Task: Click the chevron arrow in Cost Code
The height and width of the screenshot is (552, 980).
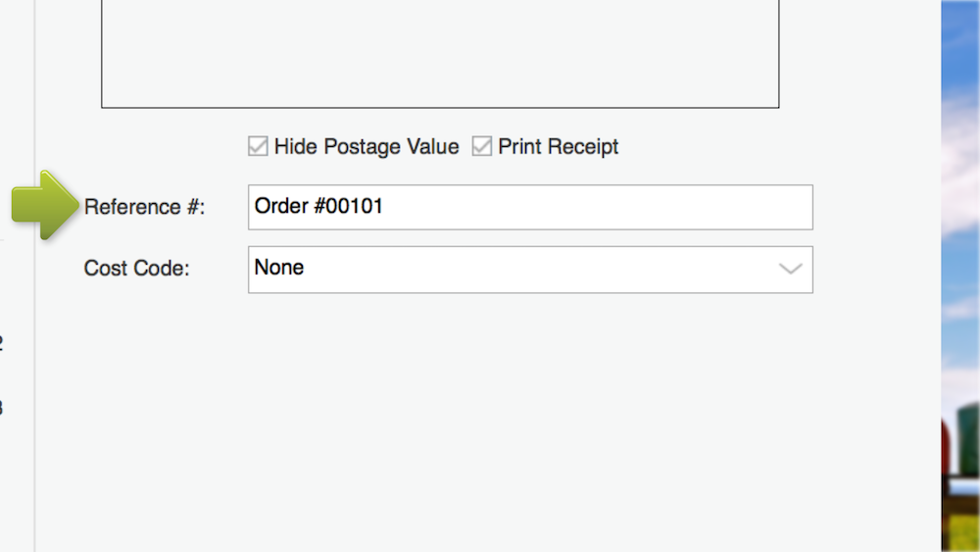Action: 790,269
